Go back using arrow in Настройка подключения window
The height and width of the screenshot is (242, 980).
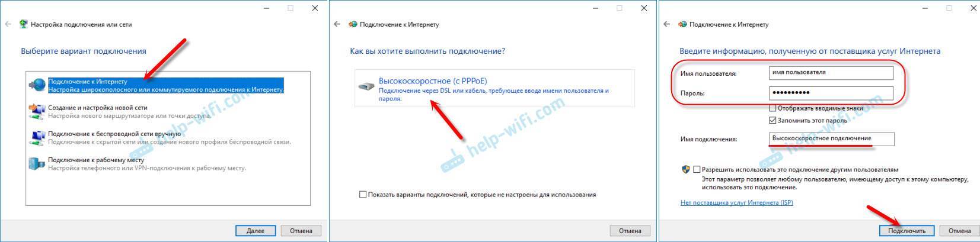[x=8, y=24]
